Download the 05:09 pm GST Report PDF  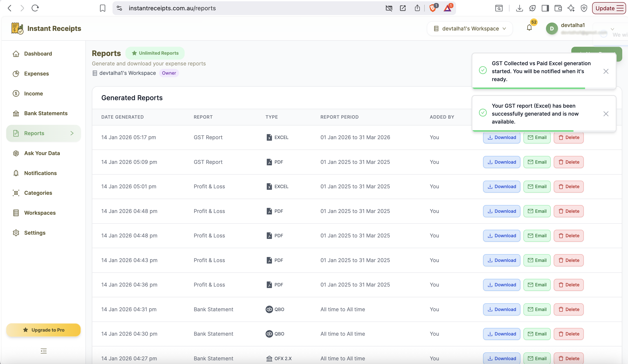(501, 162)
